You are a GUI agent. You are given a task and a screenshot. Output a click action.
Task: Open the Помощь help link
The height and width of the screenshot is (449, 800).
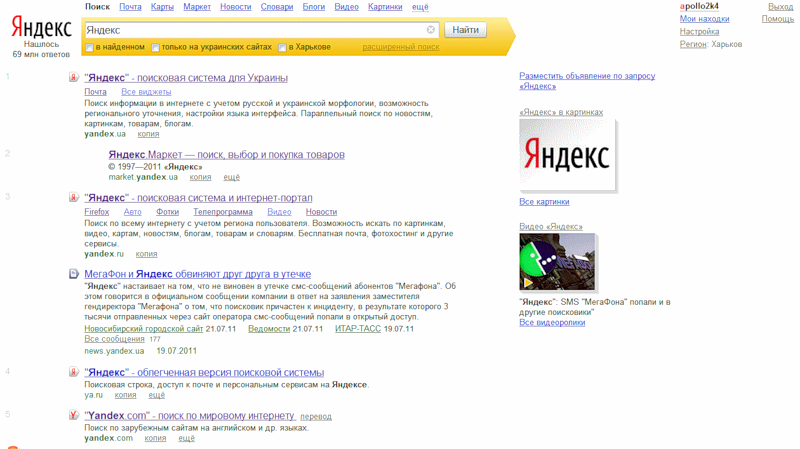(x=778, y=19)
